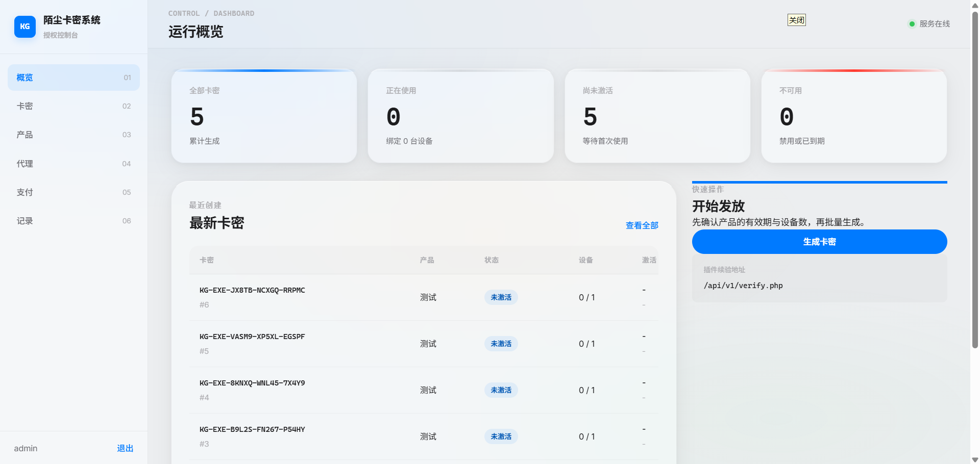Click the 状态 column header
Image resolution: width=980 pixels, height=464 pixels.
492,260
